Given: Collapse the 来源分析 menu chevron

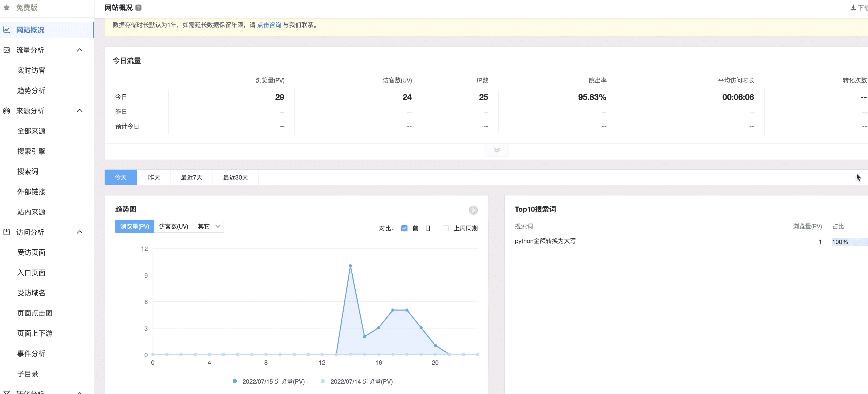Looking at the screenshot, I should coord(80,111).
